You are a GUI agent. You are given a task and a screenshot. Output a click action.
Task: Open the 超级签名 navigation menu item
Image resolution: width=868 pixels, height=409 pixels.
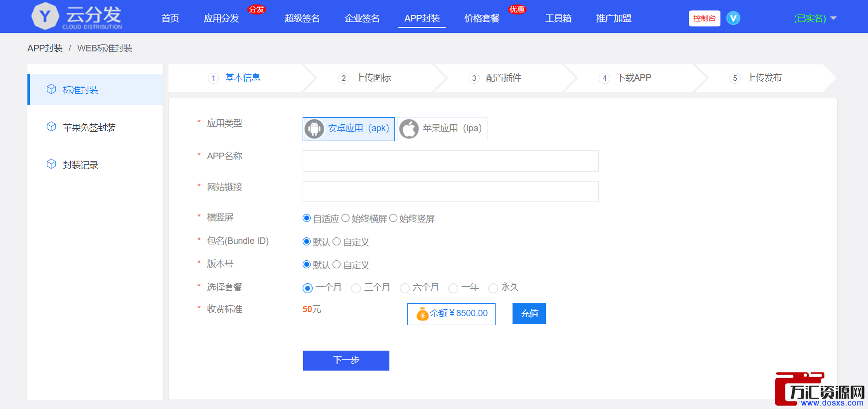coord(302,18)
